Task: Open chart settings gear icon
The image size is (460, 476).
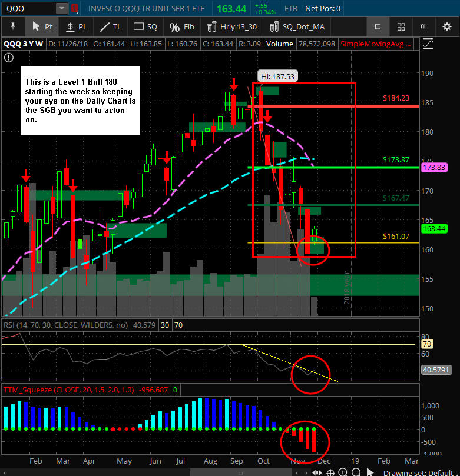Action: pos(446,26)
